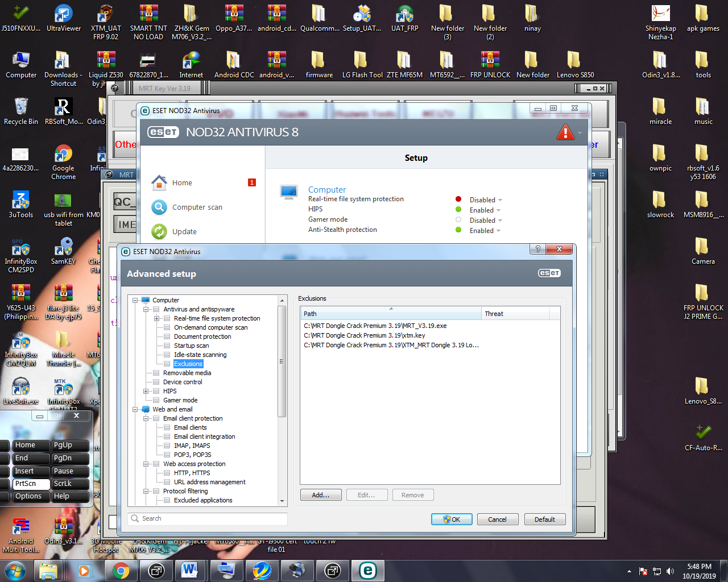The width and height of the screenshot is (728, 582).
Task: Click the tree scrollbar down arrow
Action: [282, 501]
